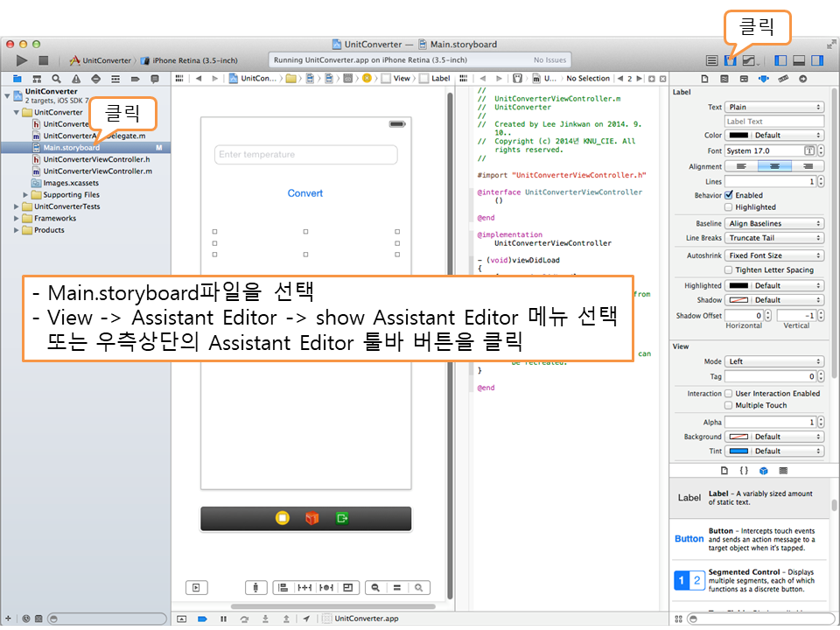The height and width of the screenshot is (630, 840).
Task: Enable the User Interaction Enabled checkbox
Action: [x=728, y=394]
